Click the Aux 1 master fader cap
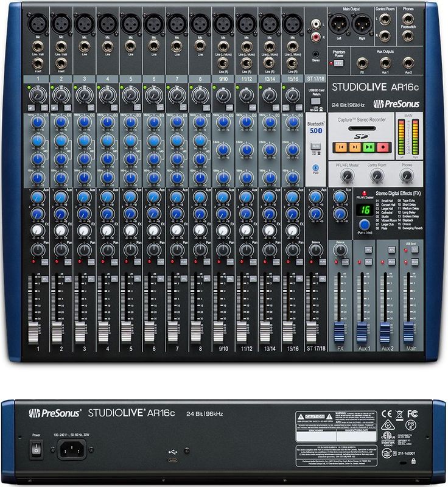 point(362,332)
